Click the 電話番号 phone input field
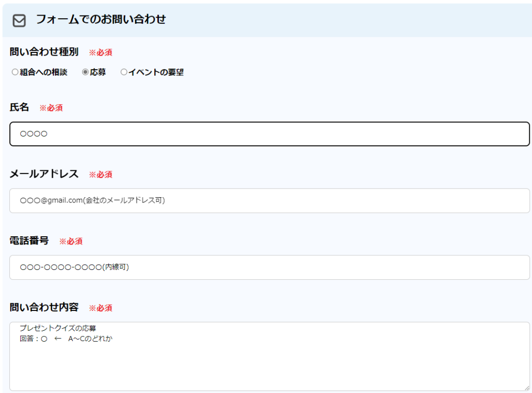This screenshot has width=532, height=393. 269,267
